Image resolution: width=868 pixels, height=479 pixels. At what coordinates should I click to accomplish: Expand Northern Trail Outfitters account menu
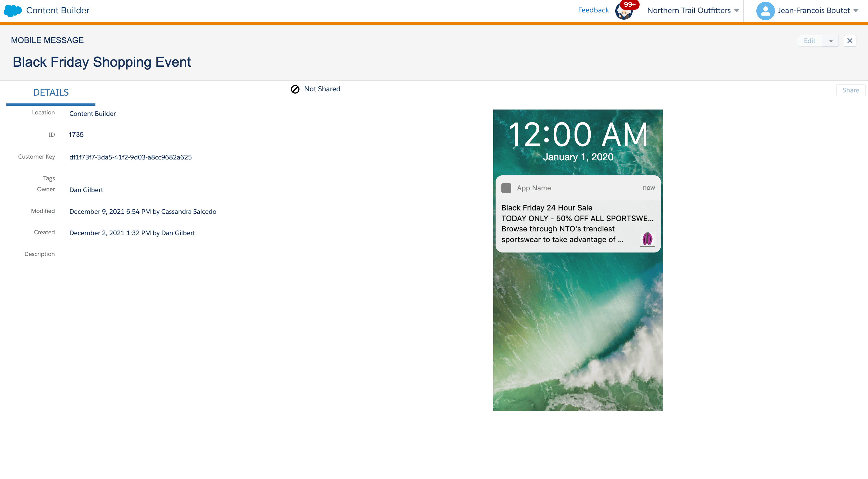695,10
